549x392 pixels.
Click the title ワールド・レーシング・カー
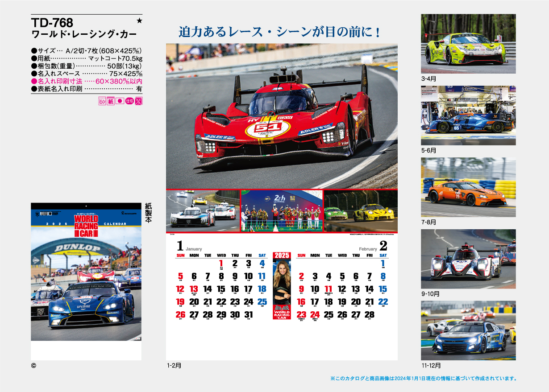[84, 34]
